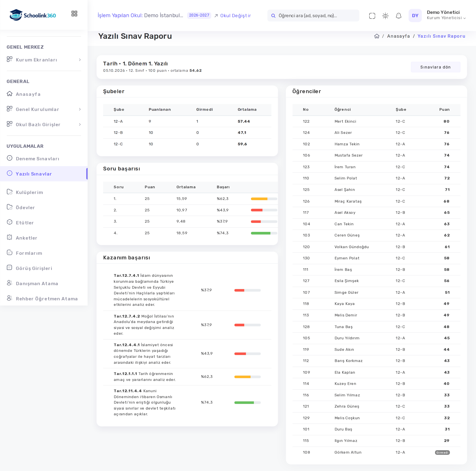Expand Kurum Ekranları menu chevron
This screenshot has height=471, width=476.
point(80,60)
